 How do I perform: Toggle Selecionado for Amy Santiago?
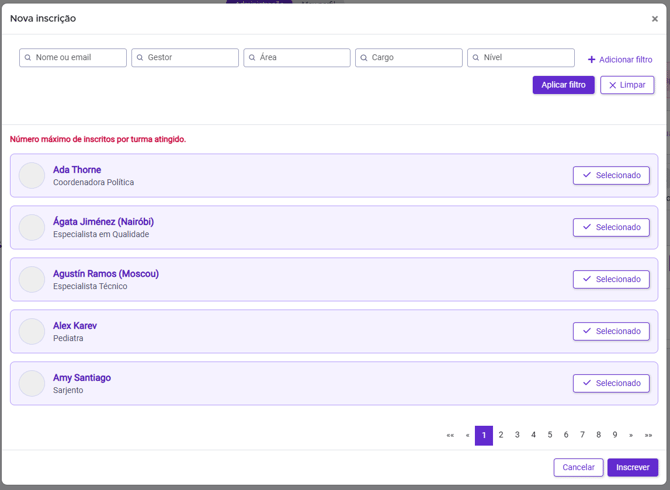click(611, 384)
